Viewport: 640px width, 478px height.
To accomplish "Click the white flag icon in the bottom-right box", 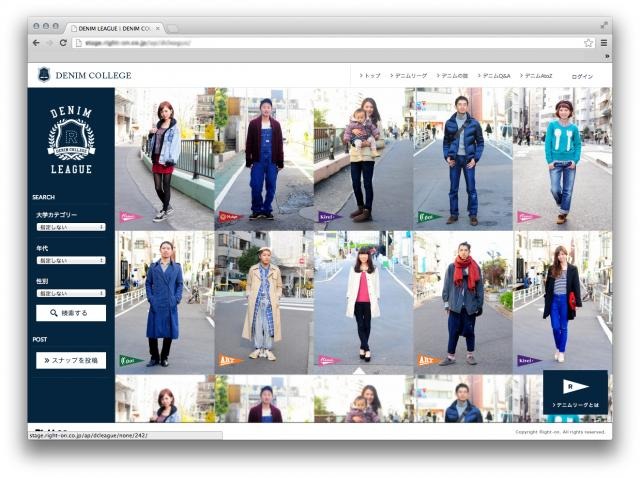I will tap(575, 387).
